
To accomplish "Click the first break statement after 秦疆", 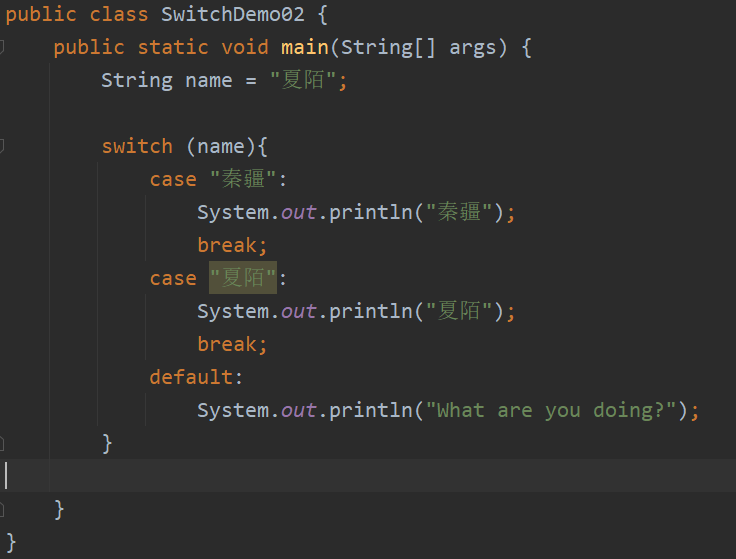I will [x=232, y=245].
